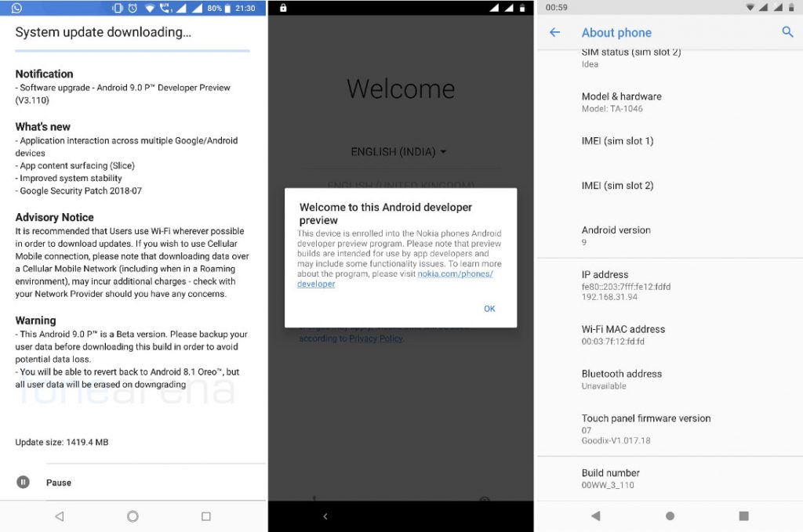Click the "App content surfacing (Slice)" line
The image size is (803, 532).
pos(74,166)
